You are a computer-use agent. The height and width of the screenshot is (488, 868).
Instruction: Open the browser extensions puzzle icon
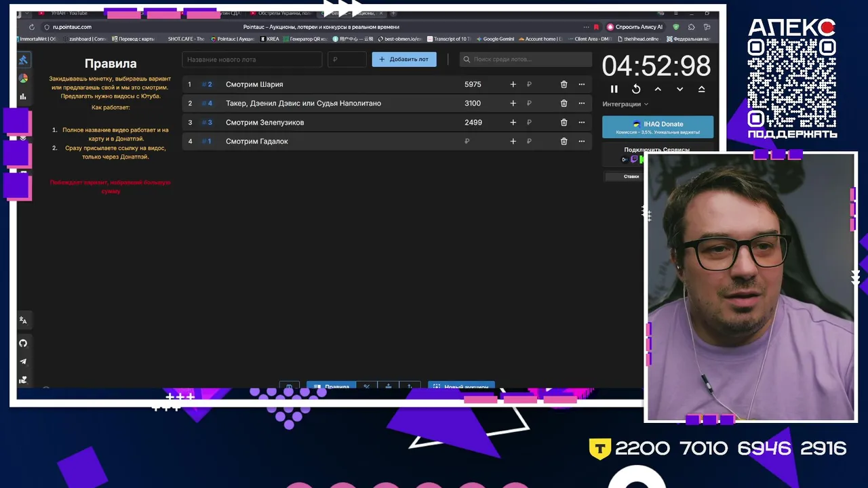[691, 27]
